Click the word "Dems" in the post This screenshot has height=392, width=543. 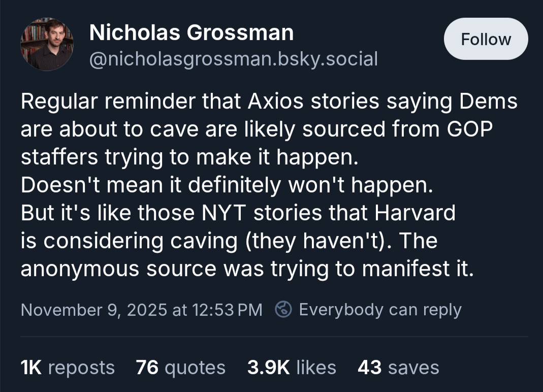pyautogui.click(x=488, y=102)
